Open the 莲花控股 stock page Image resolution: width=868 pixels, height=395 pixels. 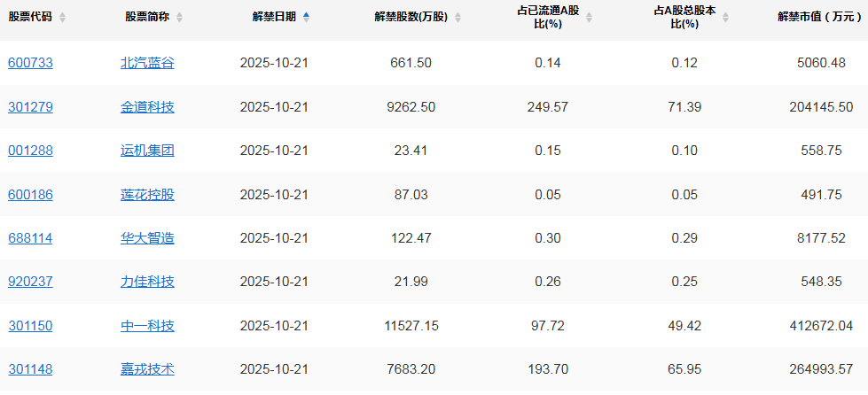pyautogui.click(x=147, y=195)
